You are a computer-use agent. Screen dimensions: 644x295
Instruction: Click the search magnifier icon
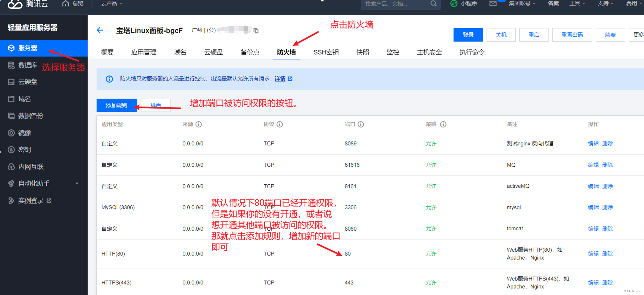433,4
